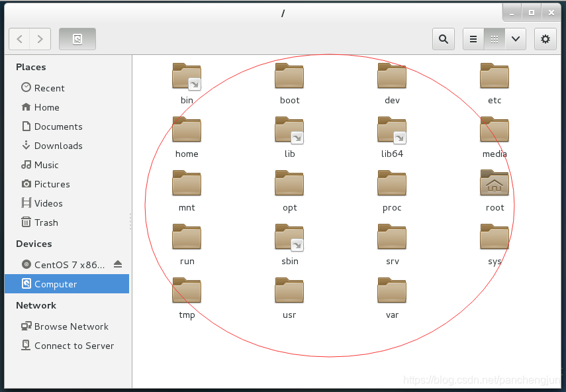Open Trash in the sidebar
This screenshot has height=392, width=566.
[67, 222]
